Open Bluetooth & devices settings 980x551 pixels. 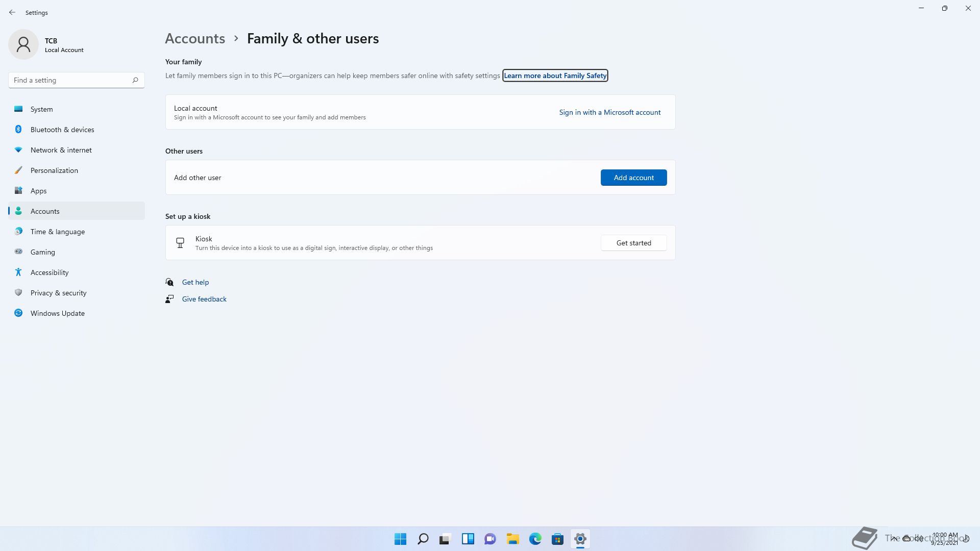(77, 130)
